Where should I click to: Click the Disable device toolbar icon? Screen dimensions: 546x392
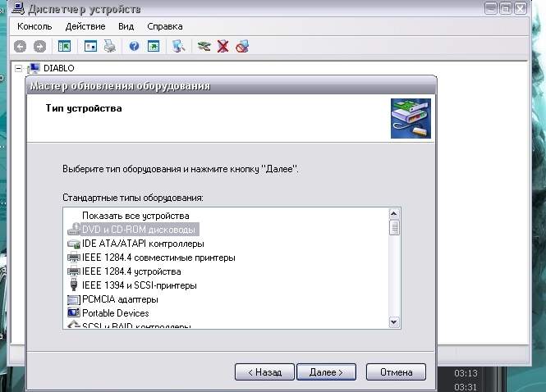coord(241,47)
